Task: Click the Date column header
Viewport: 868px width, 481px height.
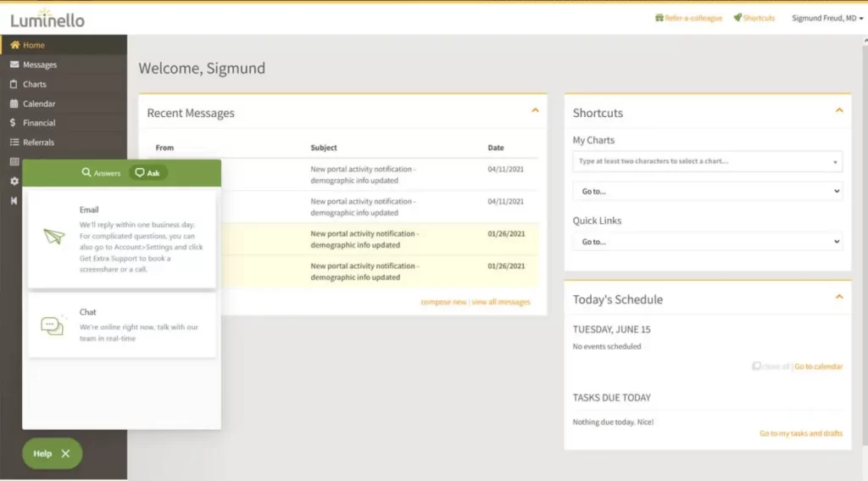Action: pyautogui.click(x=496, y=148)
